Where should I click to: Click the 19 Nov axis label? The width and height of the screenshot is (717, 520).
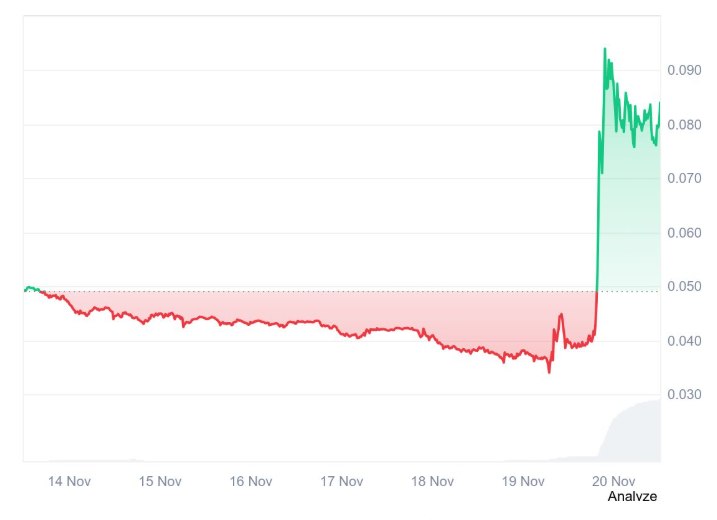tap(524, 481)
